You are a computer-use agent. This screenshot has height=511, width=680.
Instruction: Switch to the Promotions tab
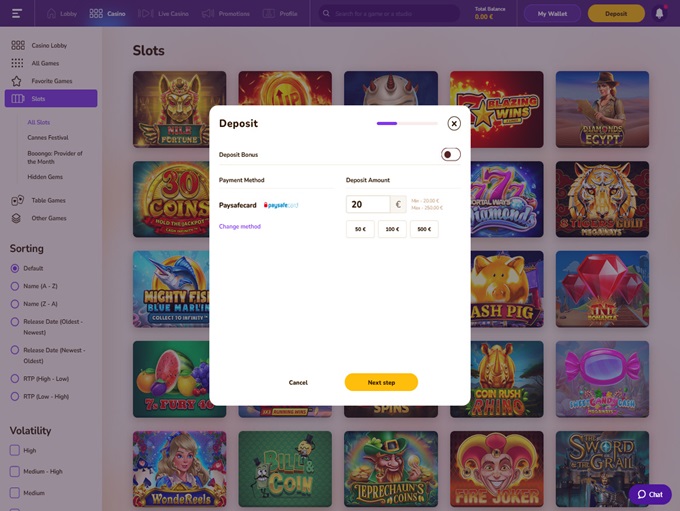tap(226, 14)
